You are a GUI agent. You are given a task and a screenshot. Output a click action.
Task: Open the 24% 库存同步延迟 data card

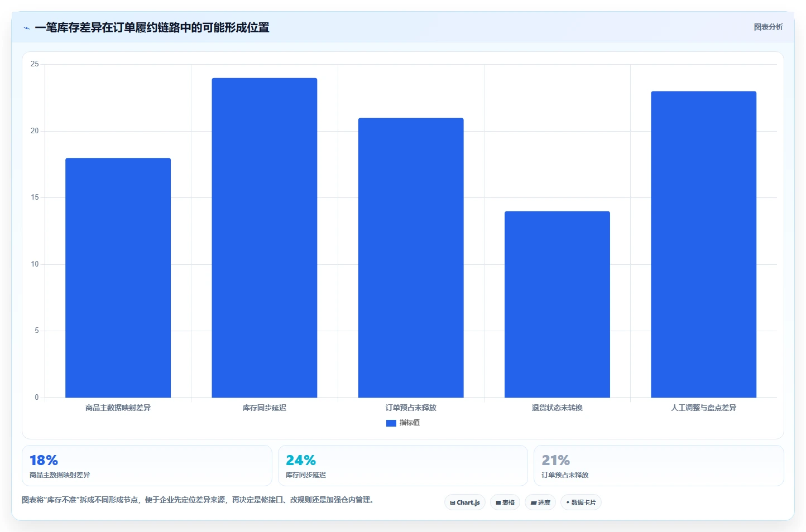point(403,466)
